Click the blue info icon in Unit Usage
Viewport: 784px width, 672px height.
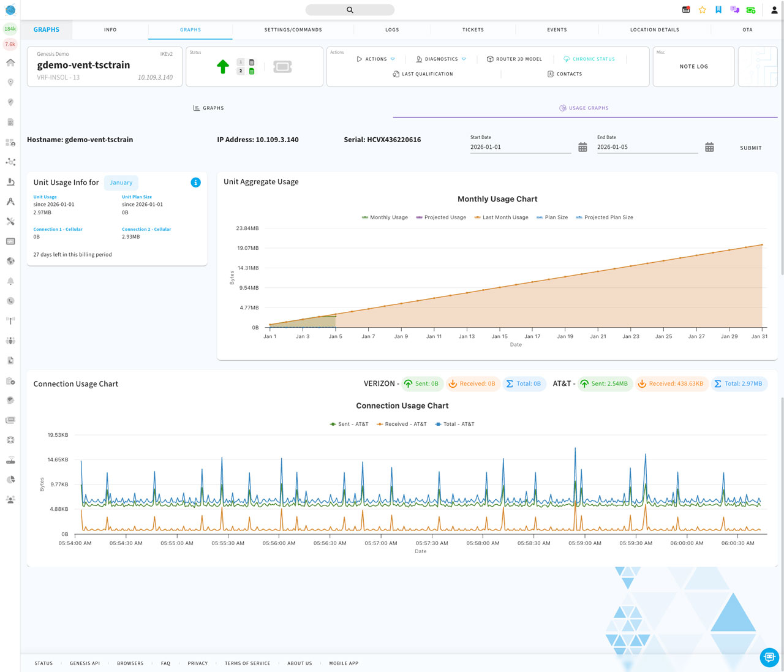coord(195,183)
